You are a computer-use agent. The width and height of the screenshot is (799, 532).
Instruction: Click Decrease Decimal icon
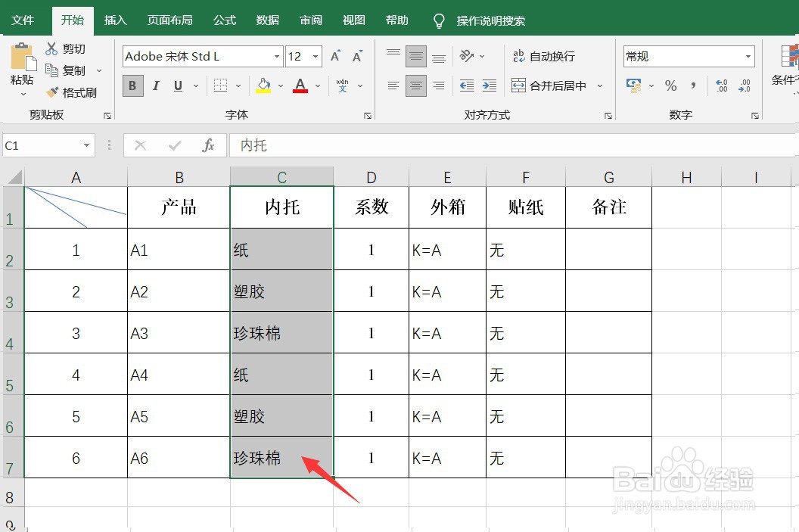(745, 86)
